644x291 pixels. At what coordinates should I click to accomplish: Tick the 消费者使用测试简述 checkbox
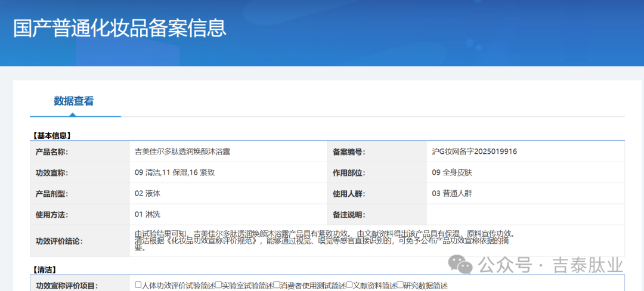click(x=277, y=284)
